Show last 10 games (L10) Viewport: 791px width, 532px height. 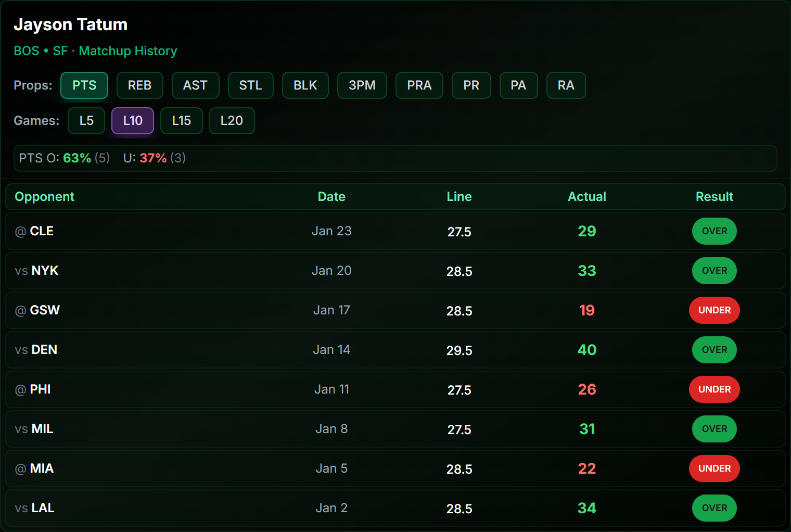tap(133, 121)
